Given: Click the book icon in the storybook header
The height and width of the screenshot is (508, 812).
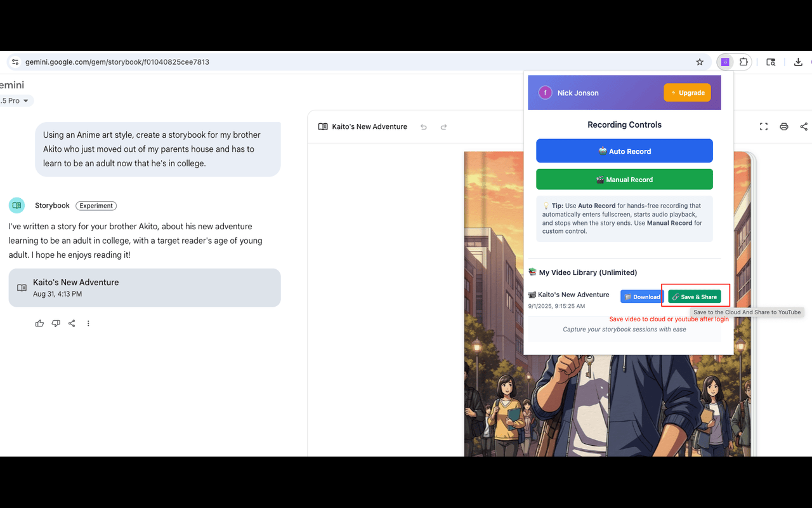Looking at the screenshot, I should (323, 126).
